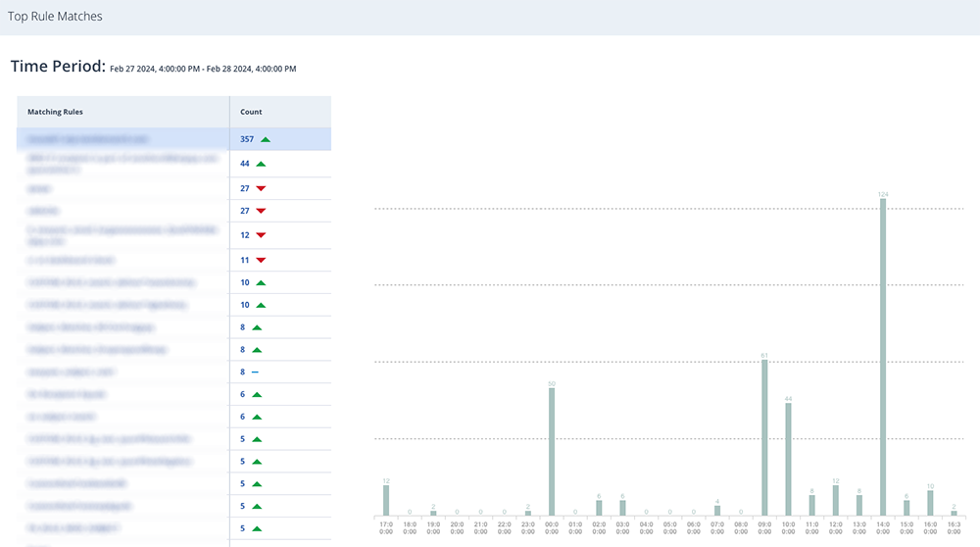Click the chart bar labeled 50 at 00:00
Viewport: 980px width, 547px height.
click(551, 452)
